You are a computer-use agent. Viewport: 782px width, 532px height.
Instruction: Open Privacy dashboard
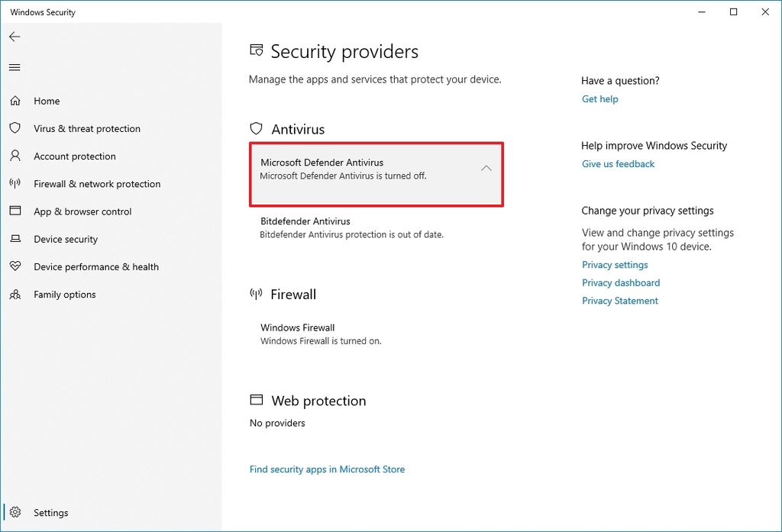click(x=621, y=282)
